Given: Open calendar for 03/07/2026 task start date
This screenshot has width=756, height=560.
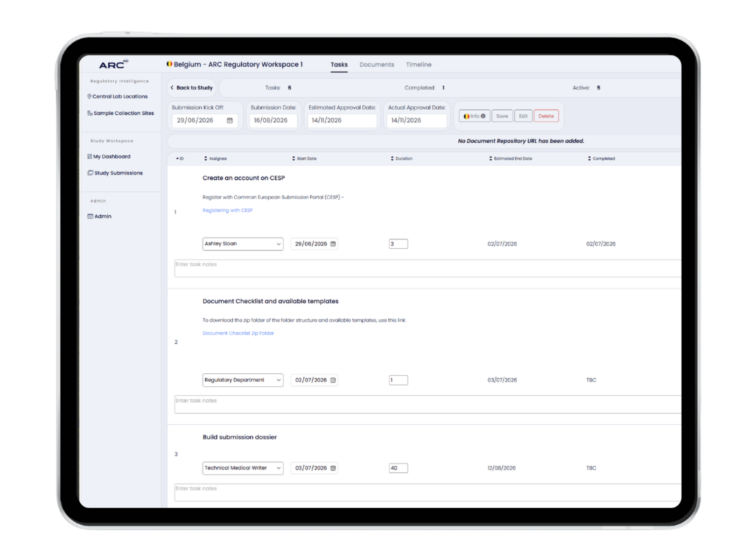Looking at the screenshot, I should pos(333,468).
